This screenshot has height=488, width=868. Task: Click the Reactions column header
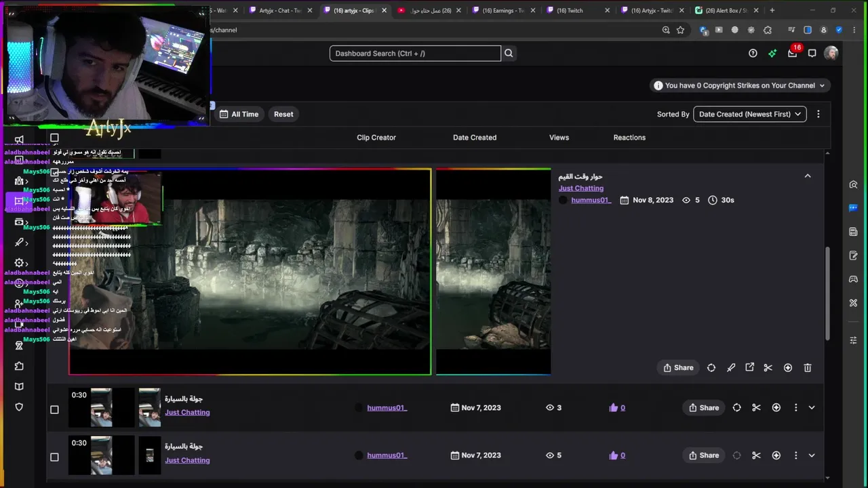(629, 138)
